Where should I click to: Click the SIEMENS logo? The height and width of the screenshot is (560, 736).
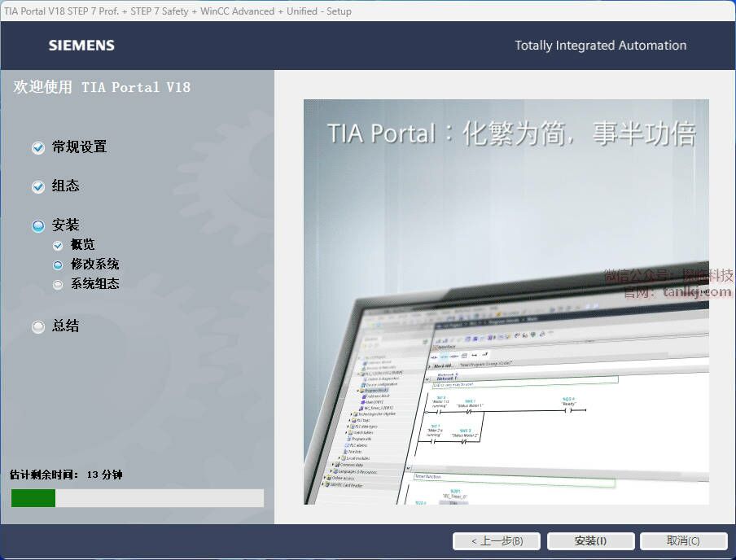coord(81,46)
